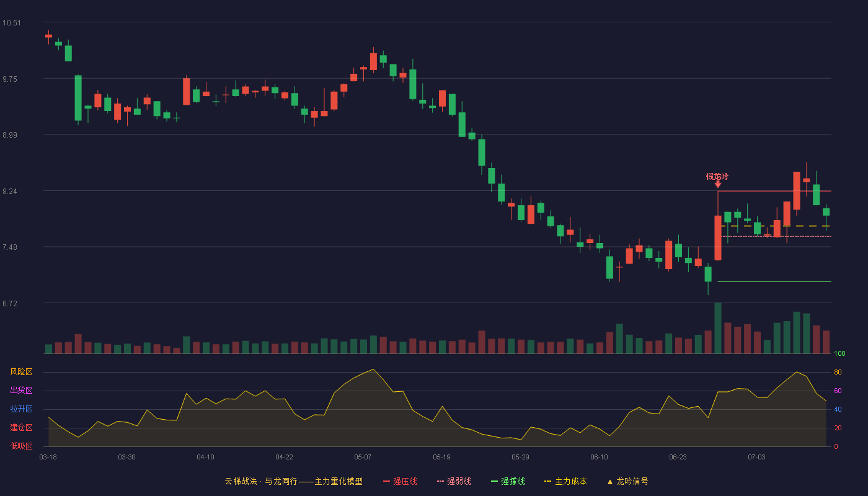The width and height of the screenshot is (868, 496).
Task: Toggle the 龙吟信号 legend entry
Action: tap(627, 481)
